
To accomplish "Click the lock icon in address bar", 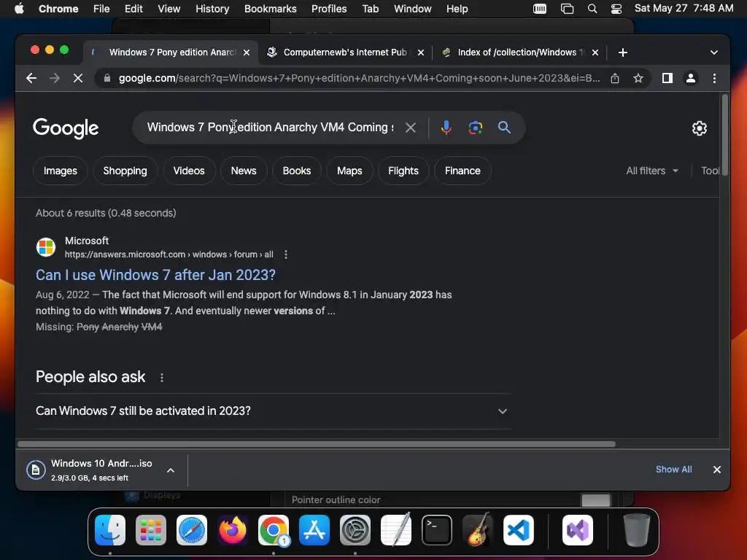I will (107, 78).
